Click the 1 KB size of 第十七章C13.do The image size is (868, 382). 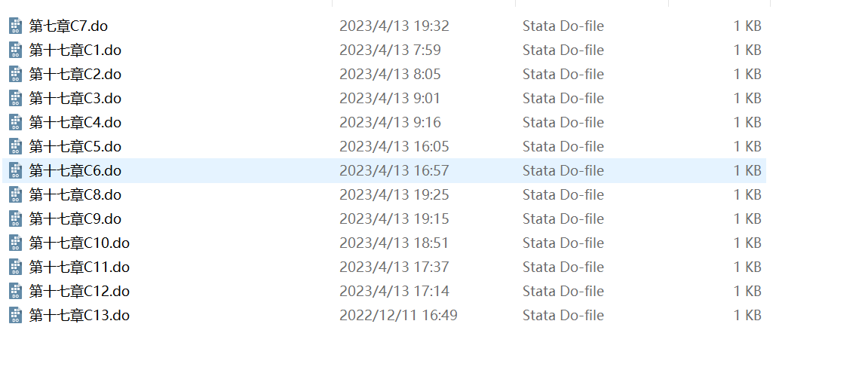click(x=747, y=316)
